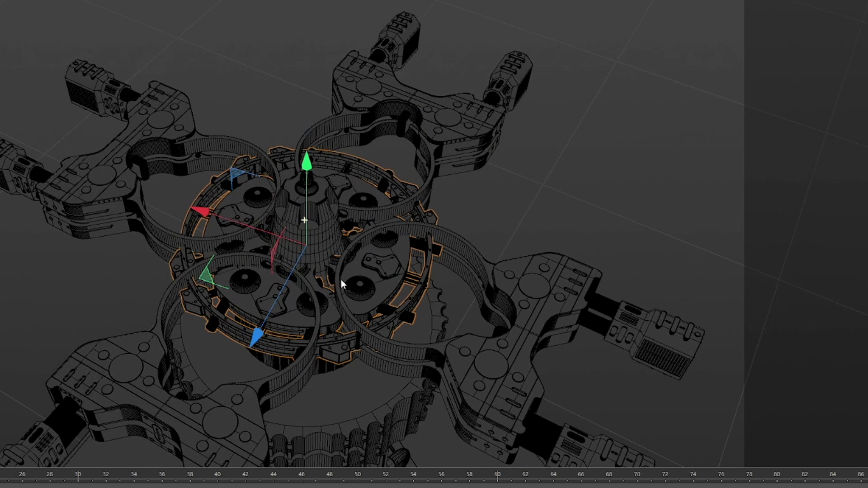868x488 pixels.
Task: Jump to frame 40 on the timeline
Action: (217, 474)
